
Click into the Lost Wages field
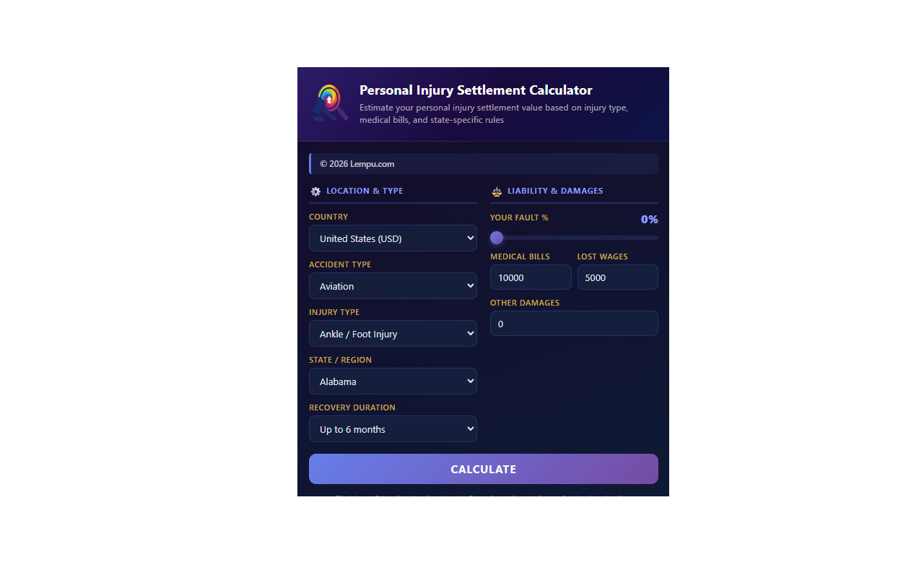pyautogui.click(x=617, y=277)
